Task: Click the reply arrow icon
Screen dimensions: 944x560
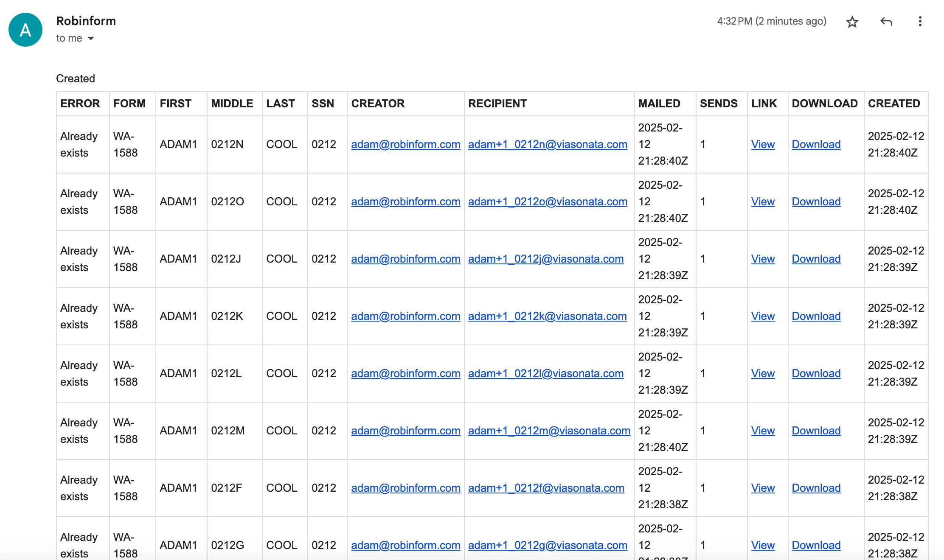Action: (x=886, y=22)
